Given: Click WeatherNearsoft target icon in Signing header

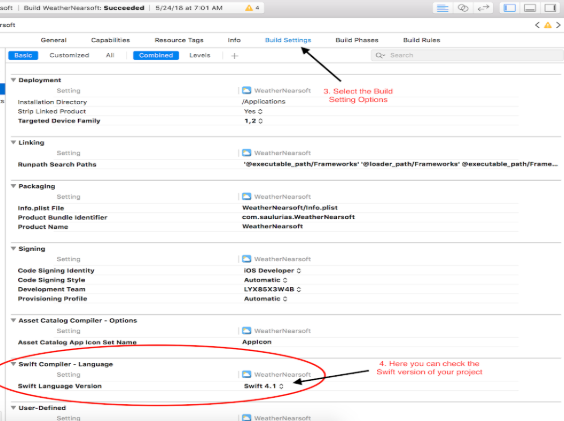Looking at the screenshot, I should [x=246, y=259].
